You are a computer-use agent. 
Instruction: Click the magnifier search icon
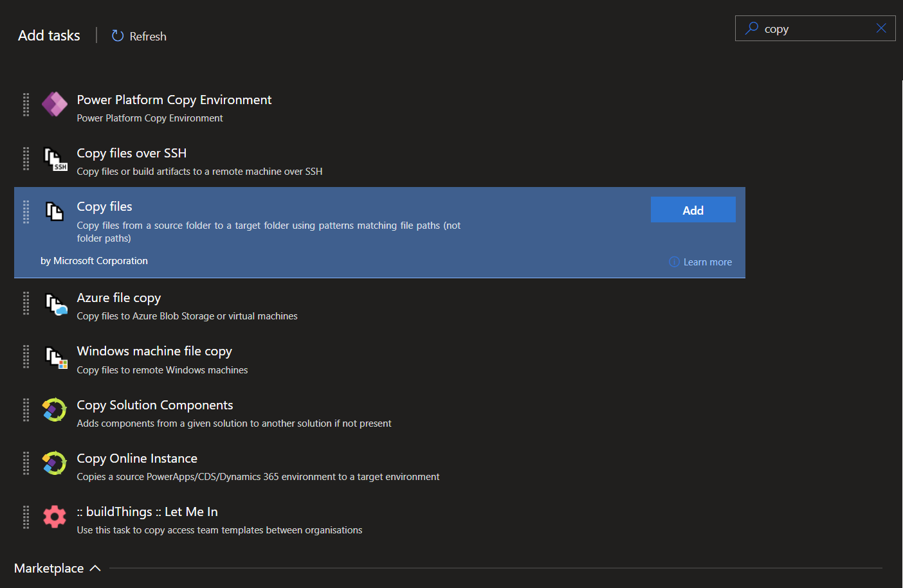[751, 28]
